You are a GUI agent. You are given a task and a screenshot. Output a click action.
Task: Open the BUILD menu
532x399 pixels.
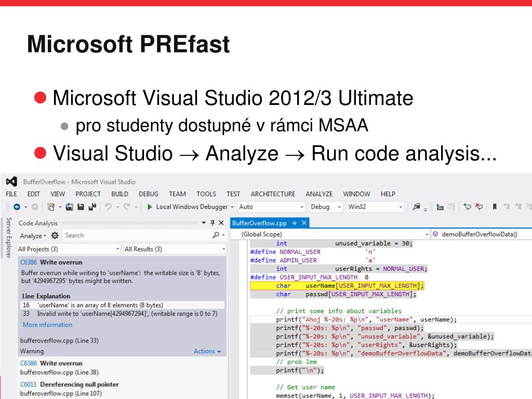[x=120, y=194]
